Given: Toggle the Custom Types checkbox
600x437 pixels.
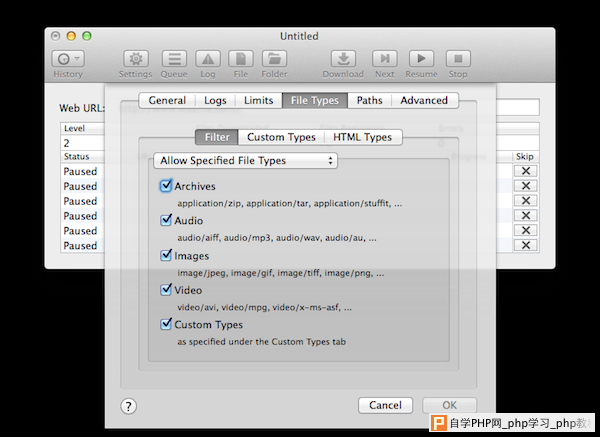Looking at the screenshot, I should click(x=166, y=324).
